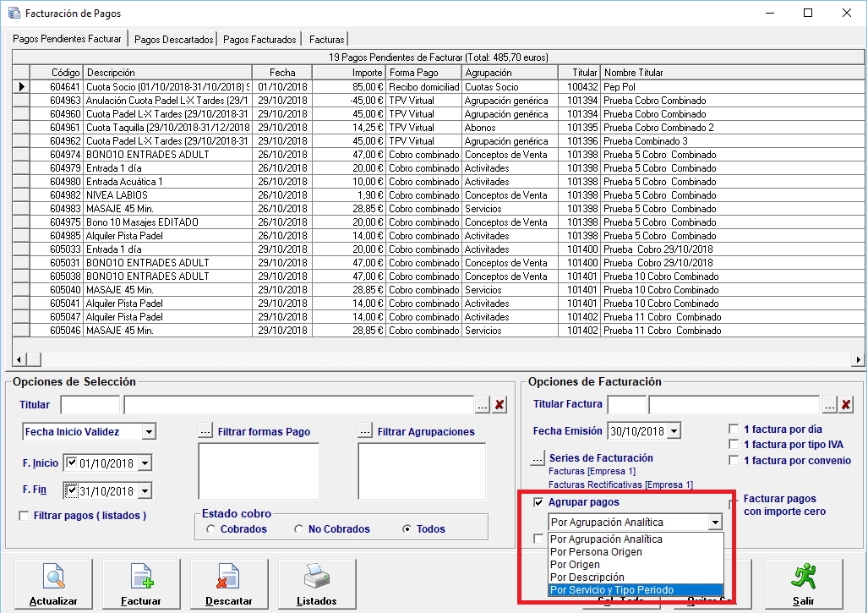Select row NIVEA LABIOS
This screenshot has height=613, width=868.
coord(439,195)
